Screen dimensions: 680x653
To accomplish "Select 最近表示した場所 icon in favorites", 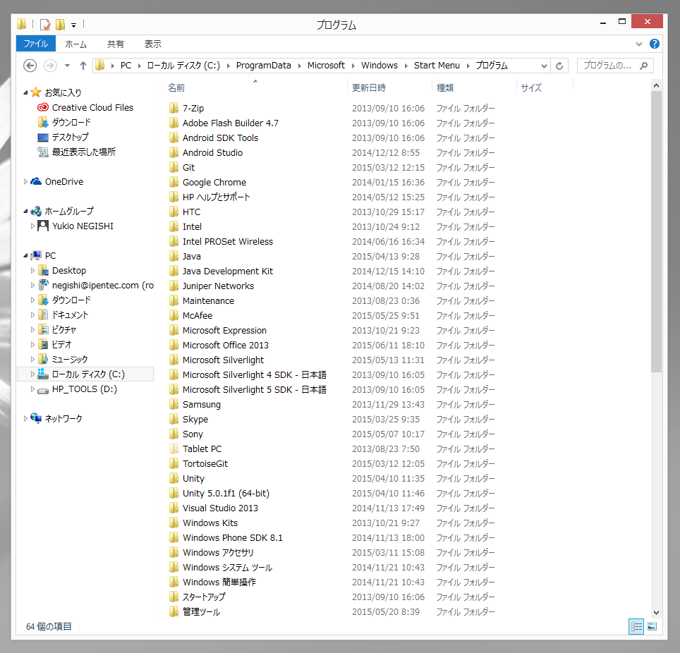I will (x=42, y=152).
